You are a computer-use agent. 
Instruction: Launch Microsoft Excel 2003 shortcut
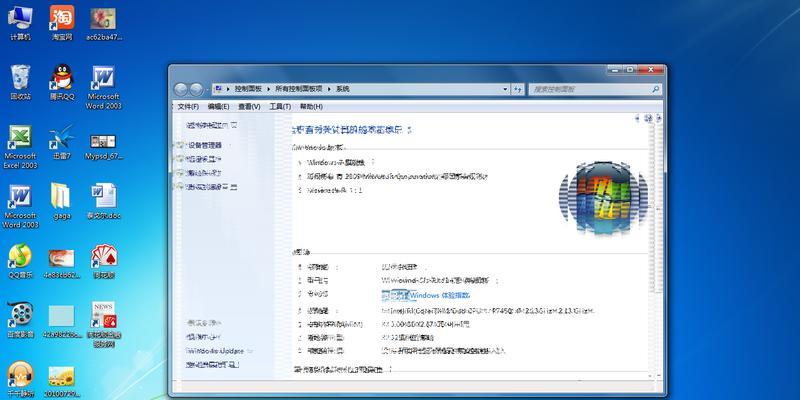[20, 147]
